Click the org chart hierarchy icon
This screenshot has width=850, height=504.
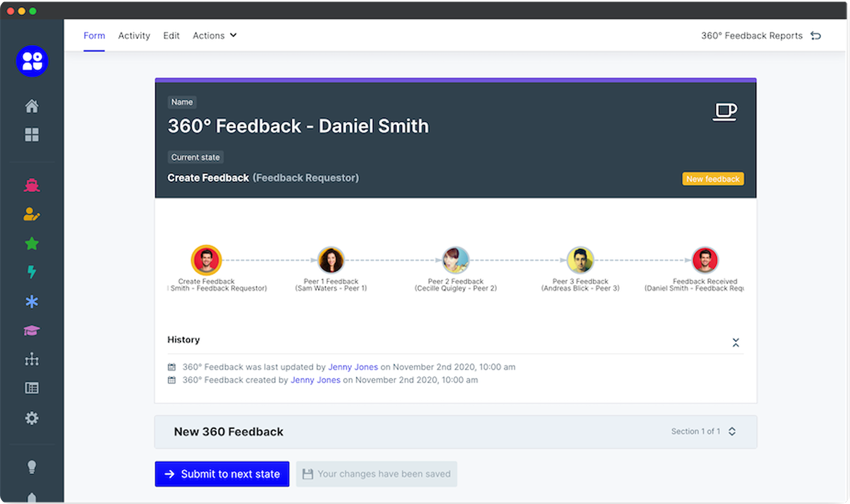click(32, 359)
